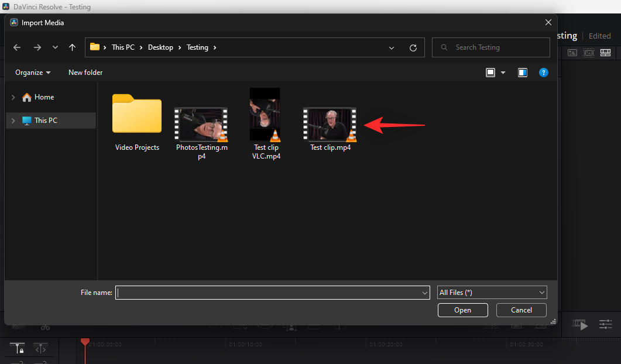The image size is (621, 364).
Task: Create a New folder
Action: (85, 73)
